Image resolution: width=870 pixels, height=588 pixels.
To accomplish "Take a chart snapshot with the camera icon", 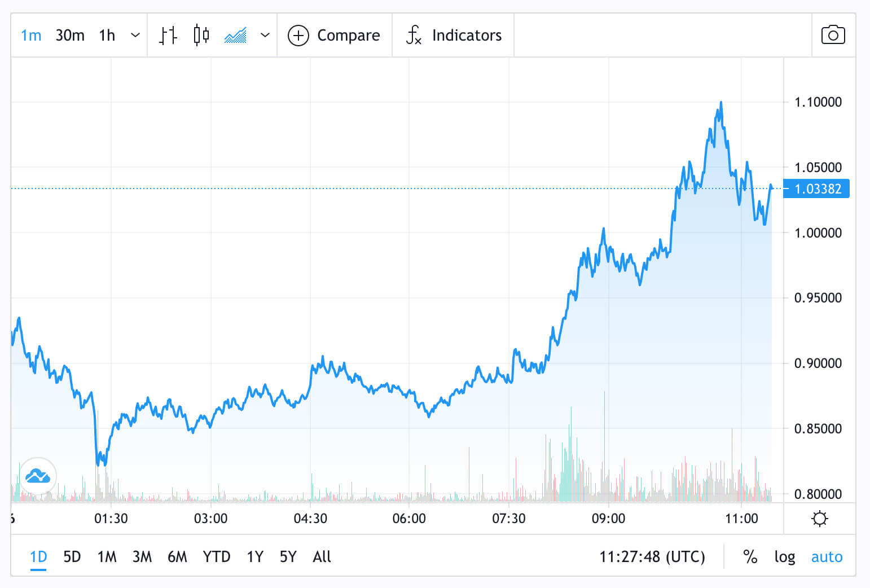I will pos(833,34).
